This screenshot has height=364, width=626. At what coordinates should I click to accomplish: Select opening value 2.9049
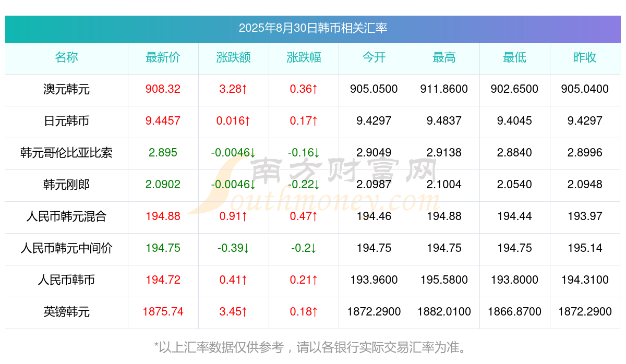point(374,153)
